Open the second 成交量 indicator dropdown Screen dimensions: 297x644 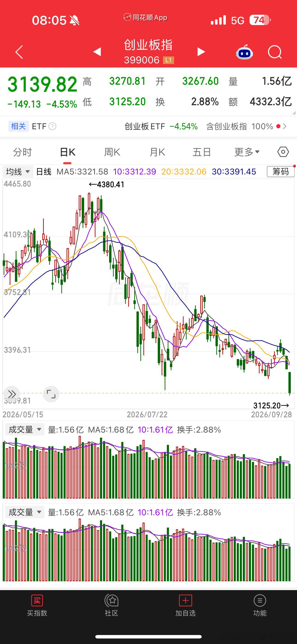coord(24,512)
